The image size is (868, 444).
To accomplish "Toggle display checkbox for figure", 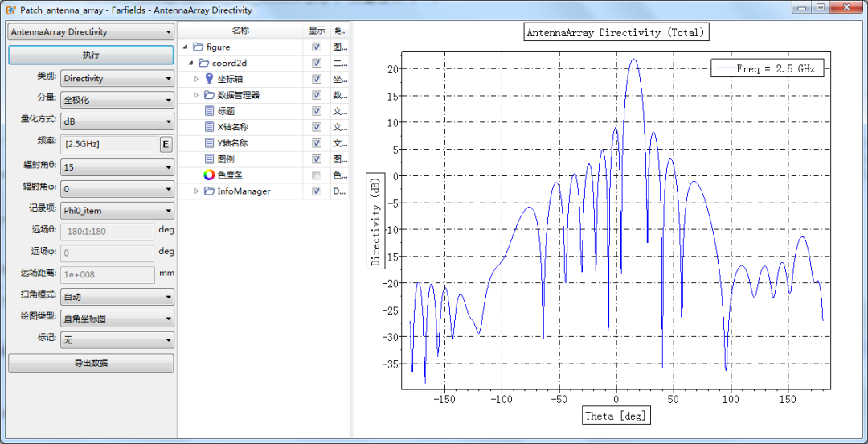I will (317, 47).
